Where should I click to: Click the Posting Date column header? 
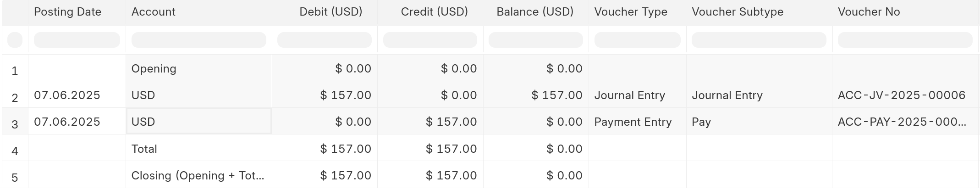(x=67, y=12)
